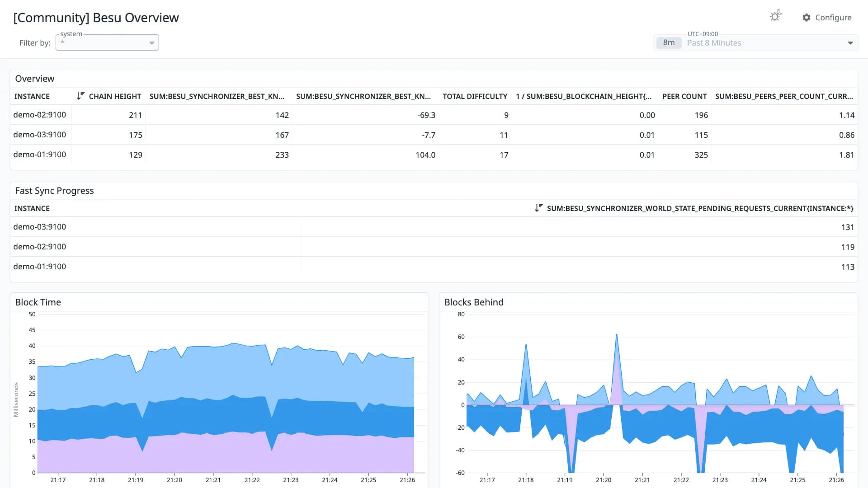Click peer count value 325
868x488 pixels.
click(701, 155)
